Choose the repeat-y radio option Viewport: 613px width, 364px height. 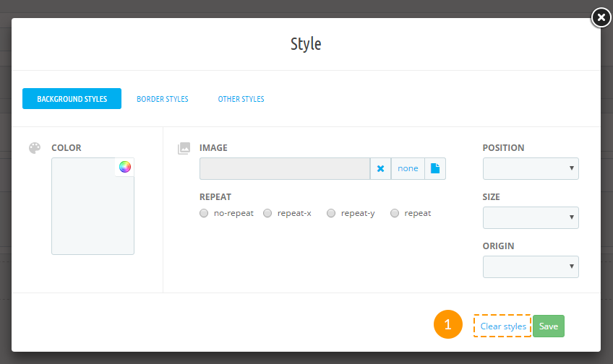[x=331, y=213]
